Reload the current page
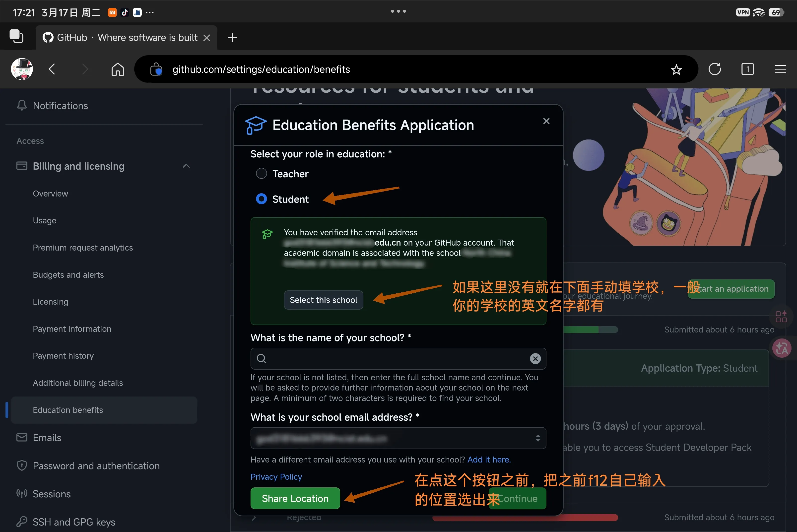The height and width of the screenshot is (532, 797). [x=715, y=69]
